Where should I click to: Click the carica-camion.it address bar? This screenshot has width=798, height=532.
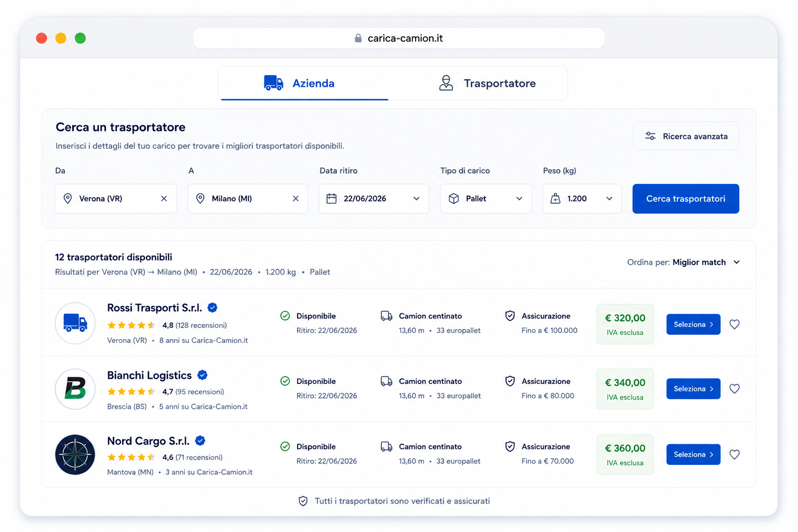pyautogui.click(x=399, y=38)
